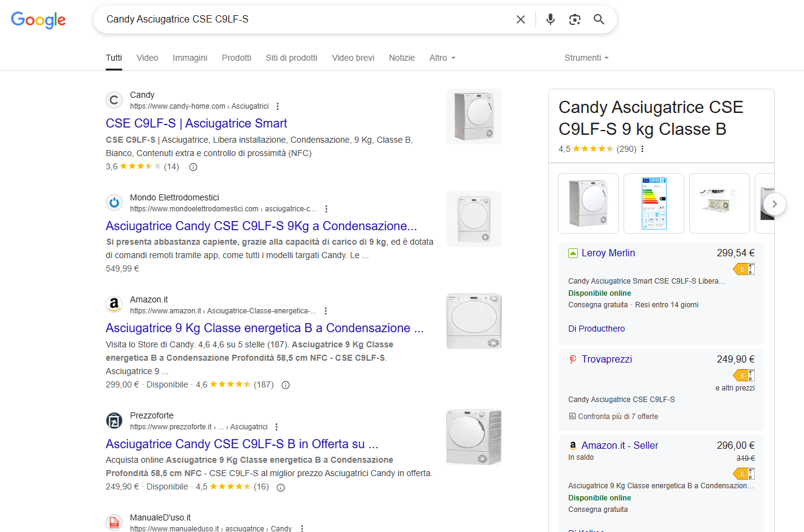Screen dimensions: 804x532
Task: Switch to the Prodotti tab
Action: (x=236, y=58)
